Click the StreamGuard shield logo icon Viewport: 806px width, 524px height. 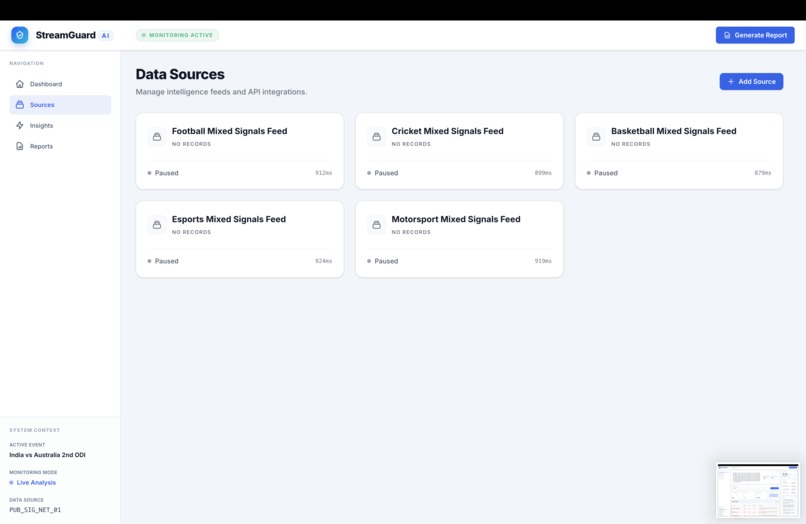20,35
